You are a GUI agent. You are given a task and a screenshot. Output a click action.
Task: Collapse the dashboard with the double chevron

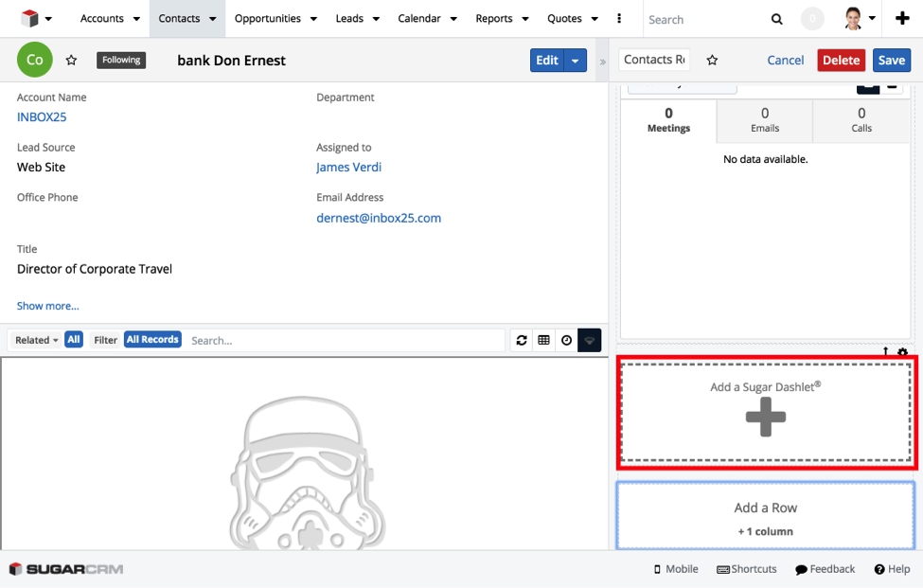point(602,62)
